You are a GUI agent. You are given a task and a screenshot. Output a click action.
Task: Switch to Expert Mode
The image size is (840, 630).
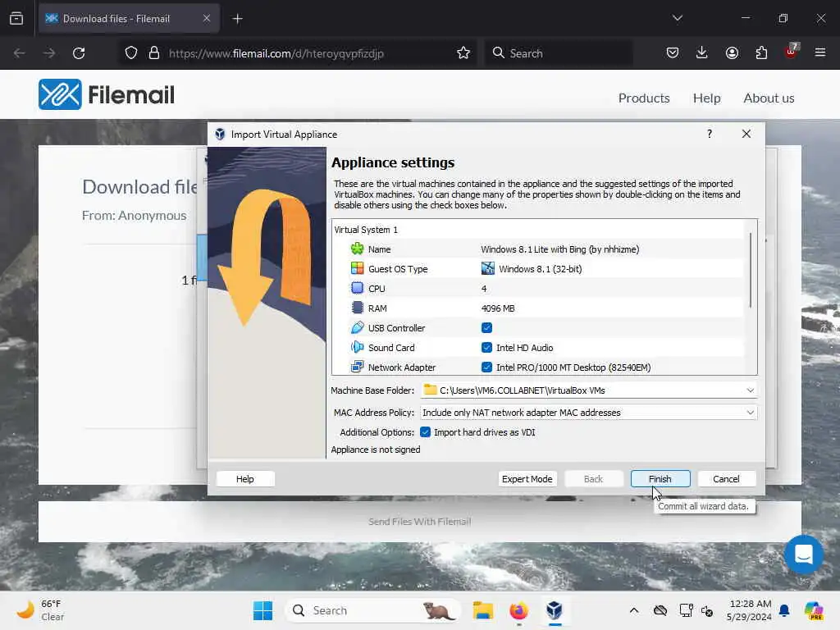pyautogui.click(x=527, y=478)
